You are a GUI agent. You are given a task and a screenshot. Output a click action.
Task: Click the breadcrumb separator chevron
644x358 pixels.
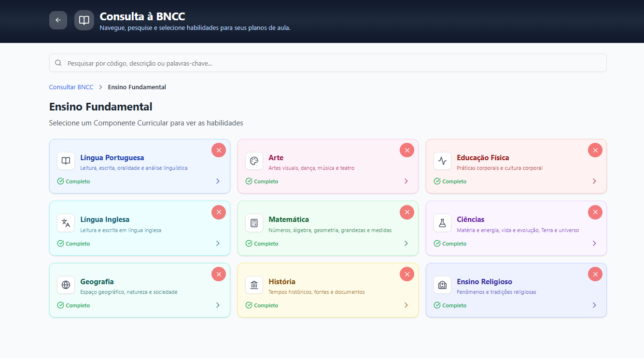pyautogui.click(x=101, y=87)
